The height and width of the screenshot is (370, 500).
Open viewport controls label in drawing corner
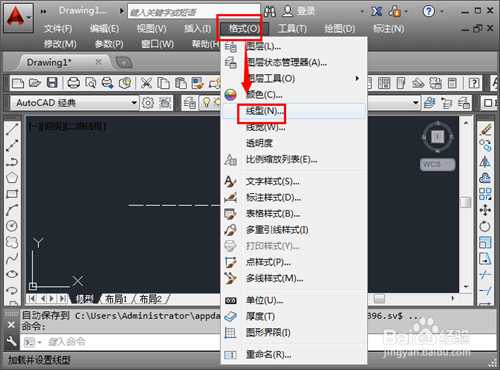(67, 126)
